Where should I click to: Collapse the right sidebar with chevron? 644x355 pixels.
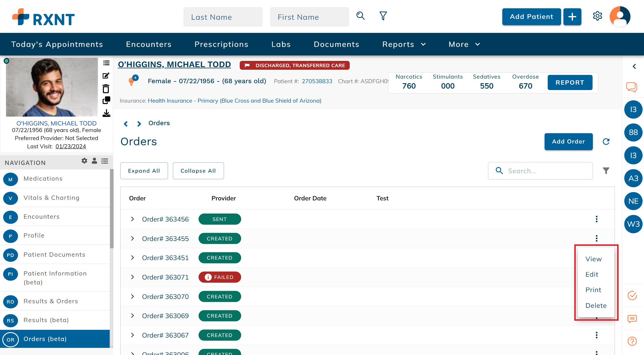[634, 66]
